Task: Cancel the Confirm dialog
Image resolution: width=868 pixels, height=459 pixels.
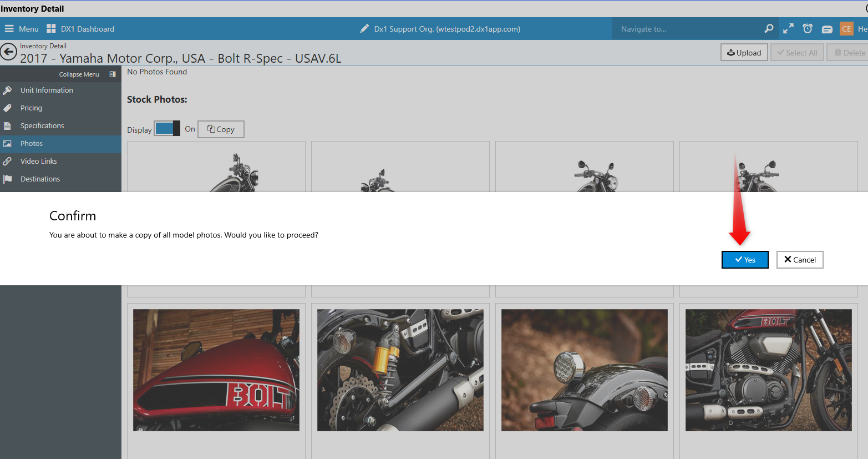Action: coord(800,260)
